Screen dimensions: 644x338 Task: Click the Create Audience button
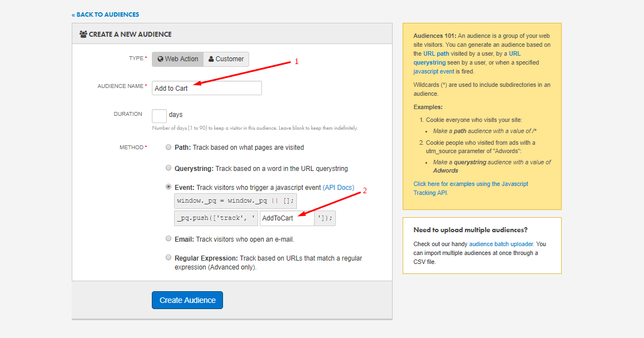pyautogui.click(x=187, y=300)
